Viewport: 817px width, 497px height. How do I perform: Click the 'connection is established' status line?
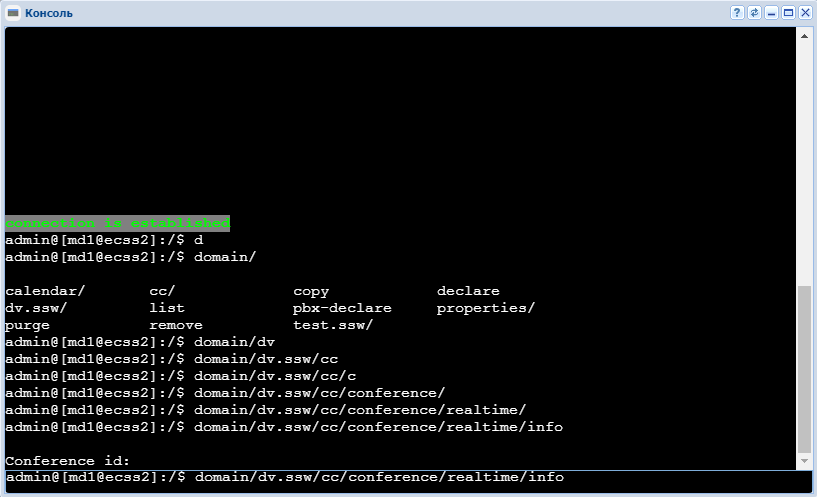118,223
